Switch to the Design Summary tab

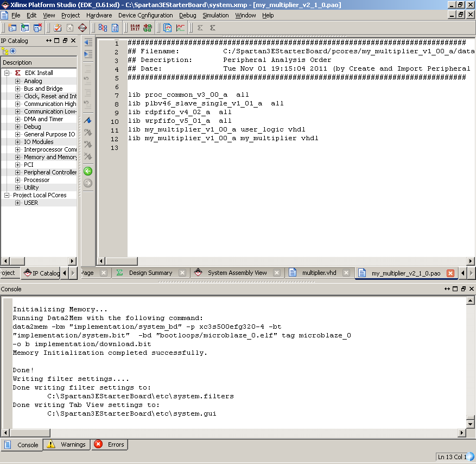pos(150,273)
